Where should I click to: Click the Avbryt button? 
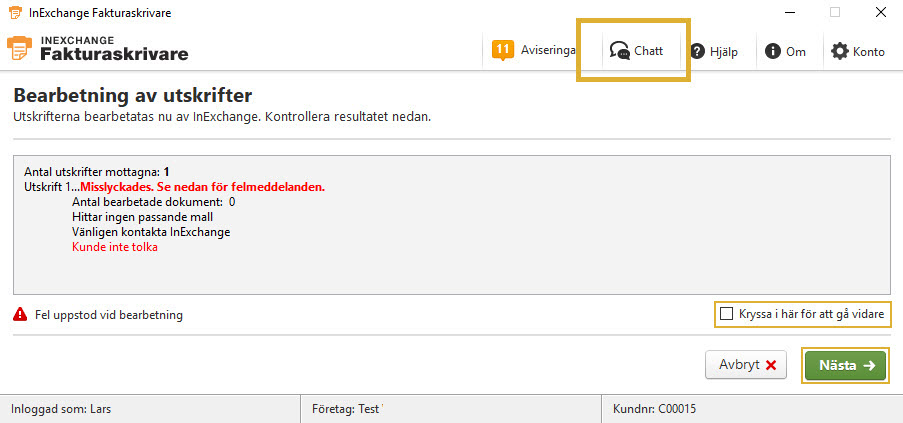pyautogui.click(x=746, y=365)
